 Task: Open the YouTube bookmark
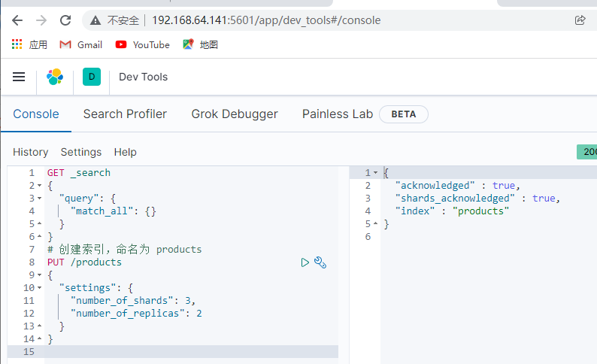[x=142, y=44]
